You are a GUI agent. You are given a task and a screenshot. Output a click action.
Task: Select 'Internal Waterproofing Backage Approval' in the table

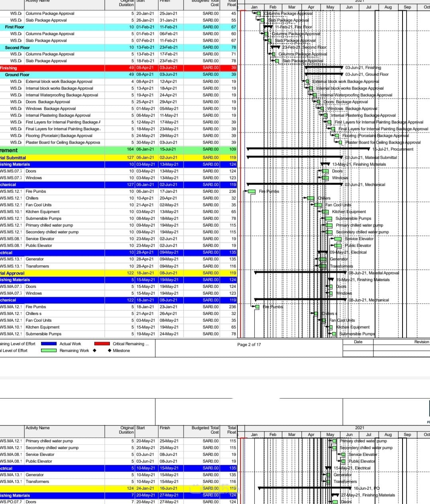click(62, 95)
